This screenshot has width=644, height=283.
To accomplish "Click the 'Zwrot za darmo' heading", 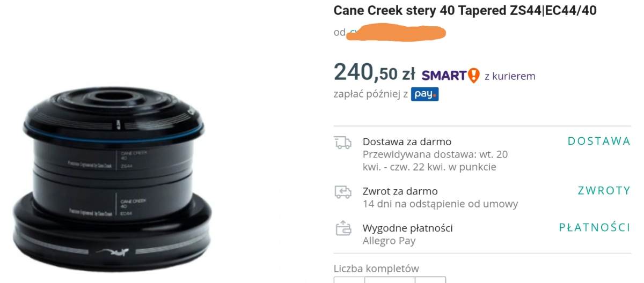I will [x=400, y=191].
